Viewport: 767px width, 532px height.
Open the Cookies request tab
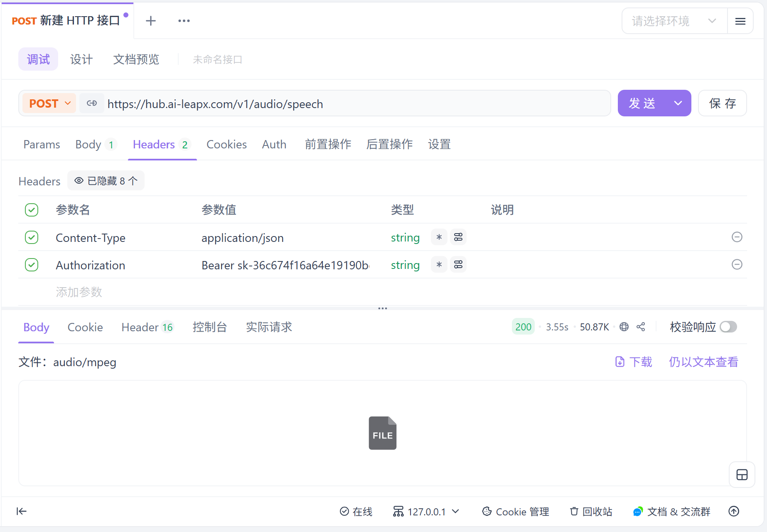click(x=226, y=145)
